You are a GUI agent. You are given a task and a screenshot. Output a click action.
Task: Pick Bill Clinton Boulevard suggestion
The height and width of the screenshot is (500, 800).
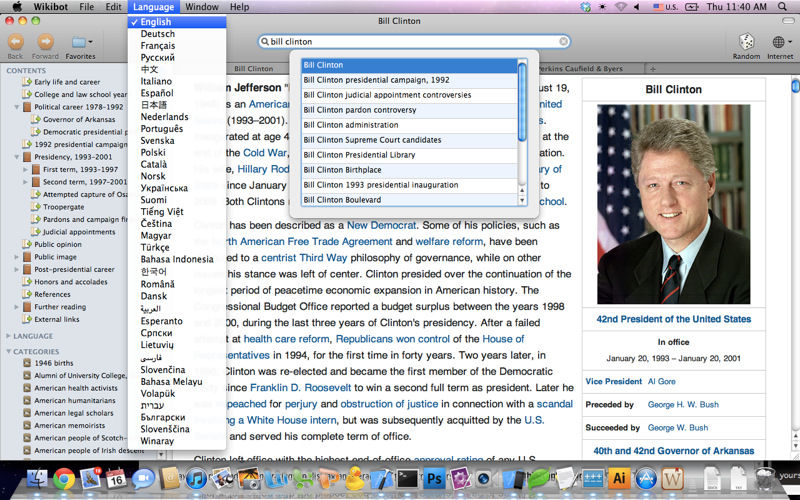(409, 199)
